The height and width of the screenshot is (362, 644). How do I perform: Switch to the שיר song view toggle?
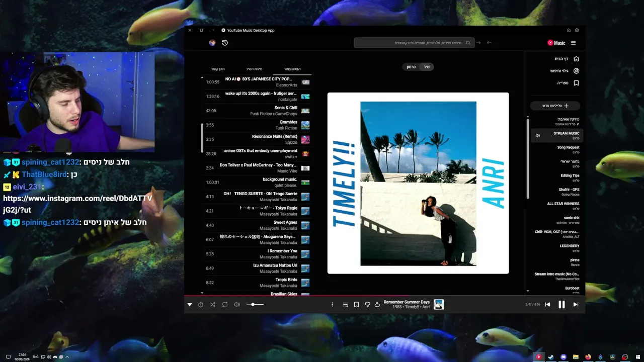pyautogui.click(x=426, y=67)
